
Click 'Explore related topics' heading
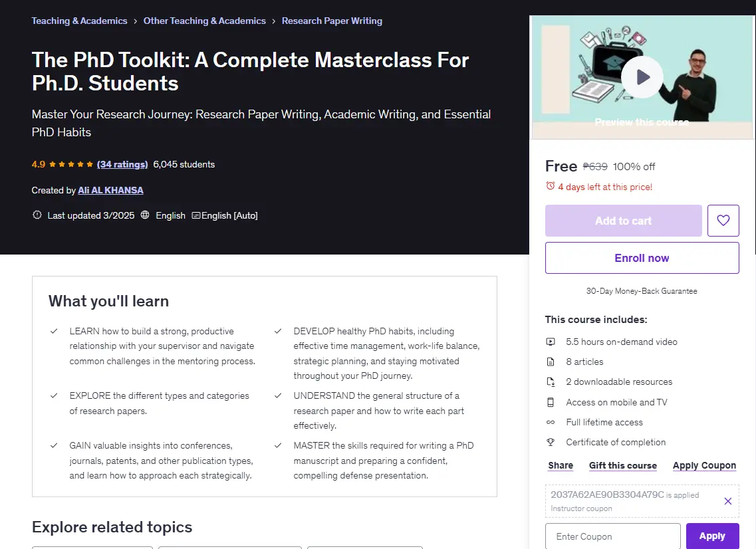point(112,527)
